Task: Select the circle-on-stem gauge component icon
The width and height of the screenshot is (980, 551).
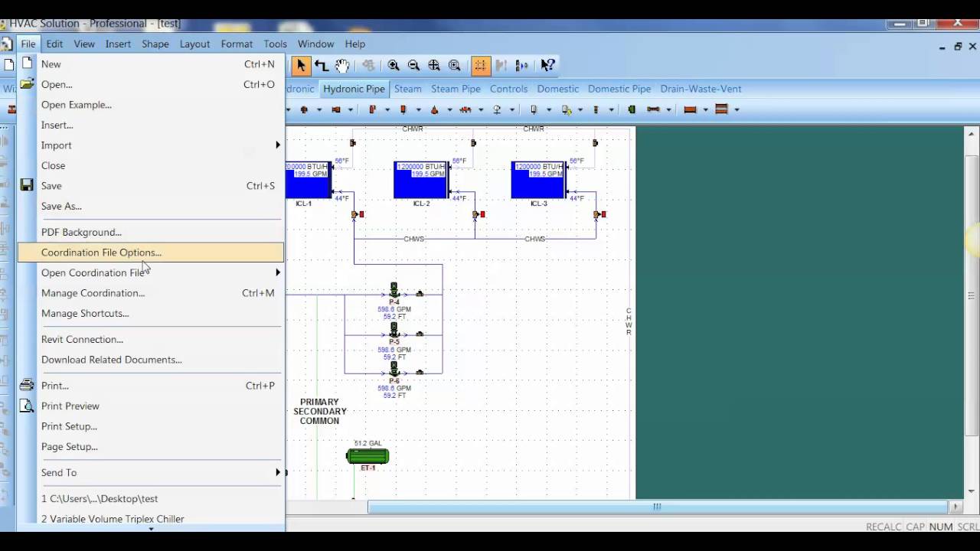Action: tap(497, 109)
